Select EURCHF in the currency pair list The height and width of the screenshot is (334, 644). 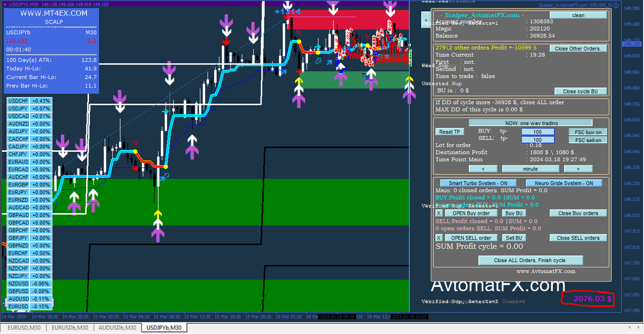tap(18, 253)
